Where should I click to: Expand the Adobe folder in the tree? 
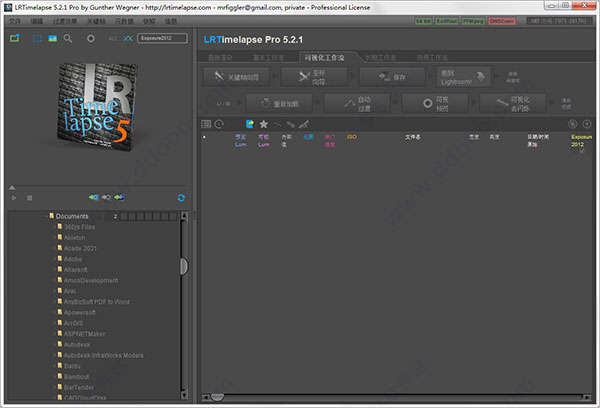tap(55, 259)
